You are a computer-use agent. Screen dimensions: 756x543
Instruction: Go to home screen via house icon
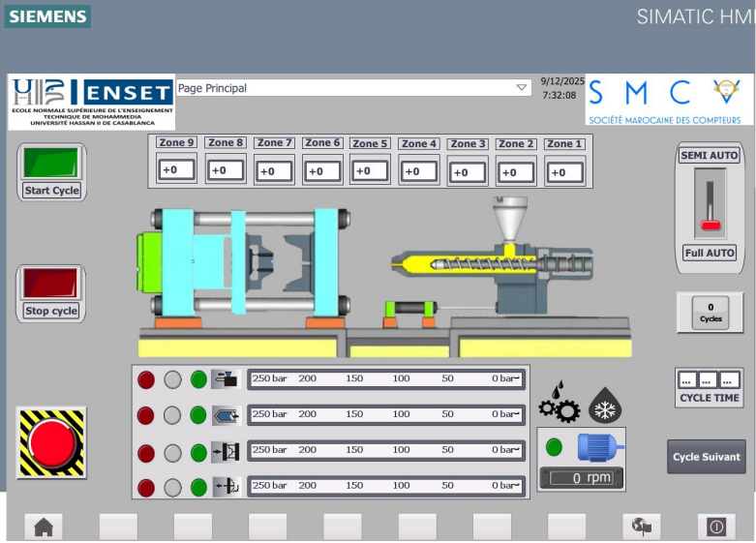coord(44,527)
